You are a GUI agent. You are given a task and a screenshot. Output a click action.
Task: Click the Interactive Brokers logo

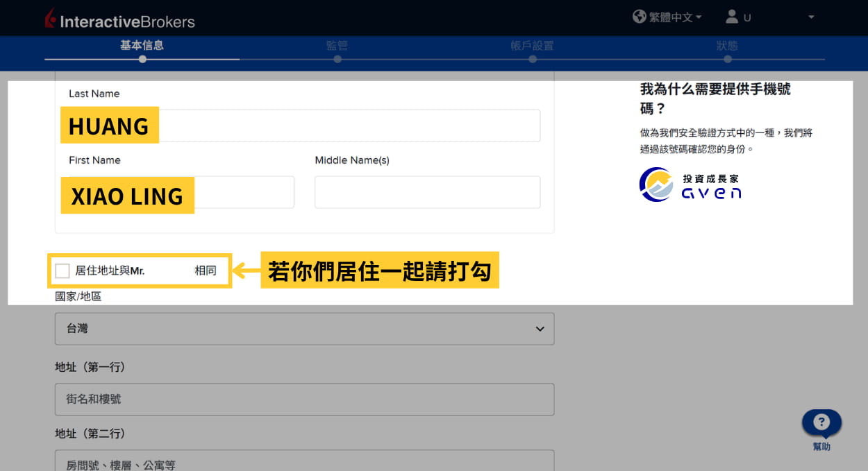pyautogui.click(x=119, y=19)
